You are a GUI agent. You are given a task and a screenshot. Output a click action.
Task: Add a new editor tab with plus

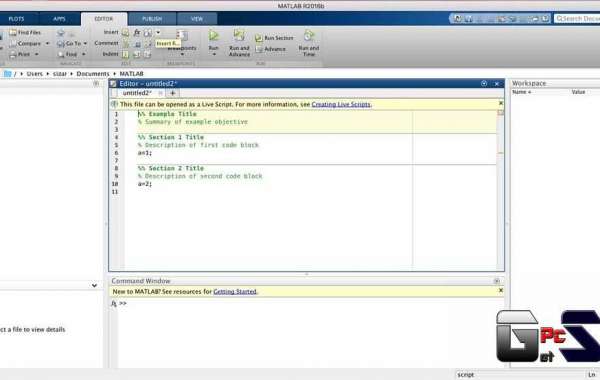click(x=173, y=93)
